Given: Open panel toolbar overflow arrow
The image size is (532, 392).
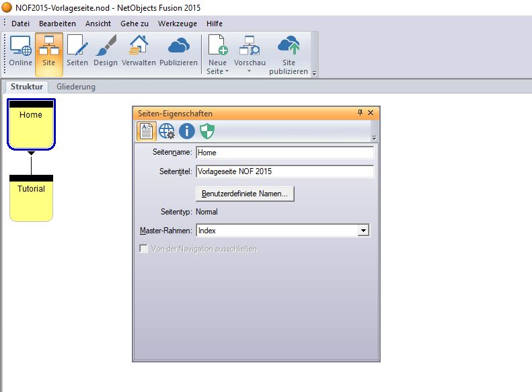Looking at the screenshot, I should [374, 138].
